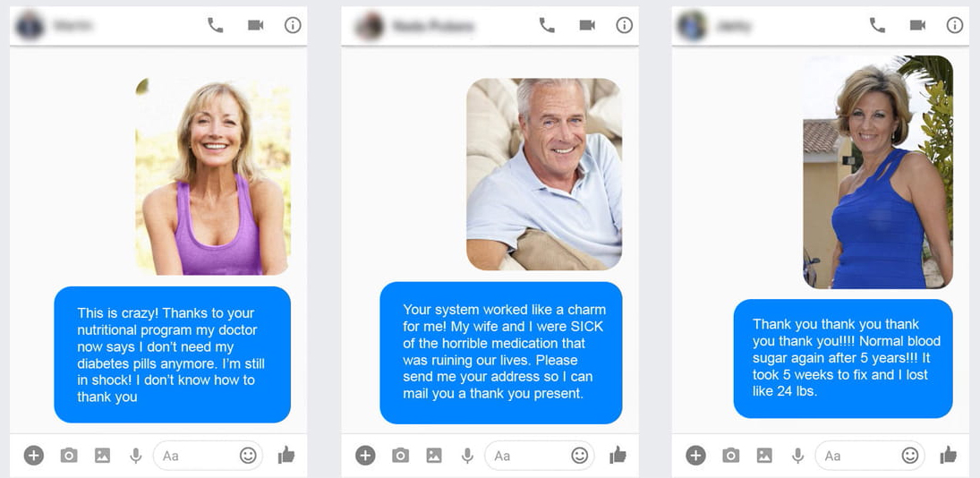Select the 'Your system worked' message bubble

500,353
